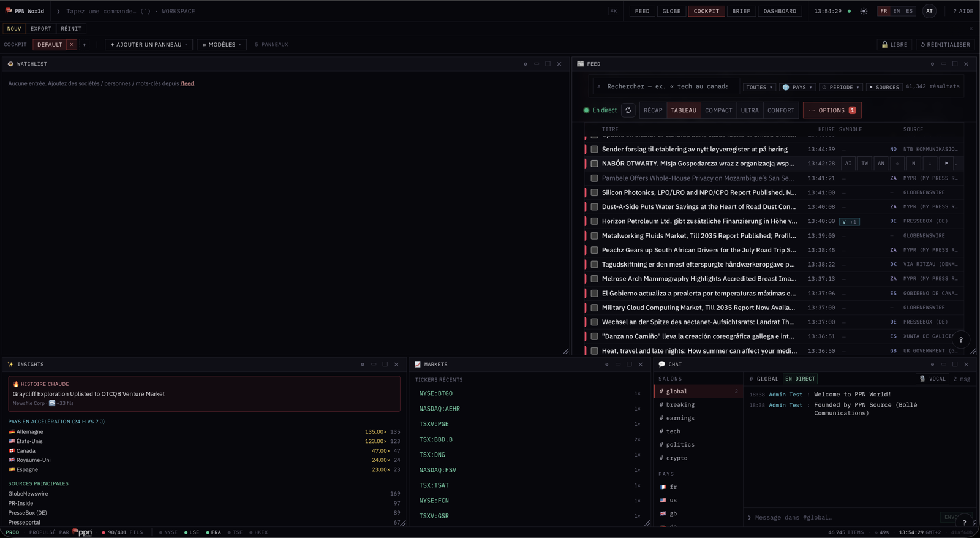Screen dimensions: 980x538
Task: Select the COMPACT feed layout
Action: coord(718,110)
